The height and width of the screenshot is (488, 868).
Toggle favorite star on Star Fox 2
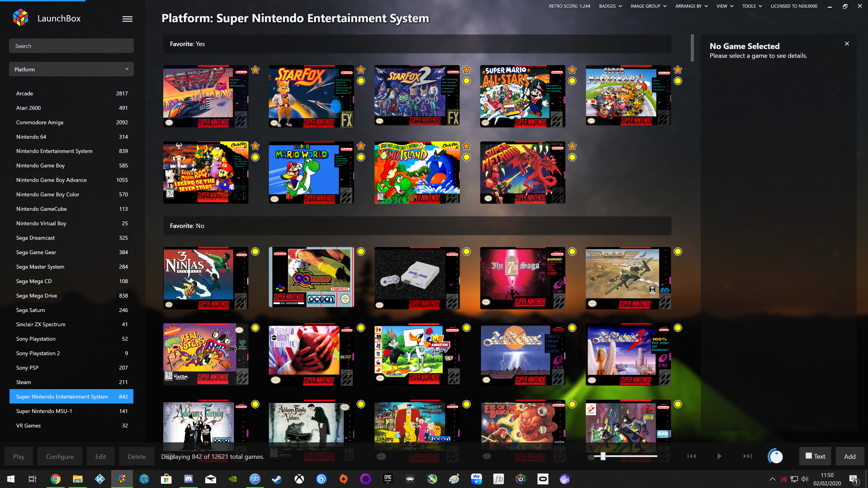(x=467, y=70)
